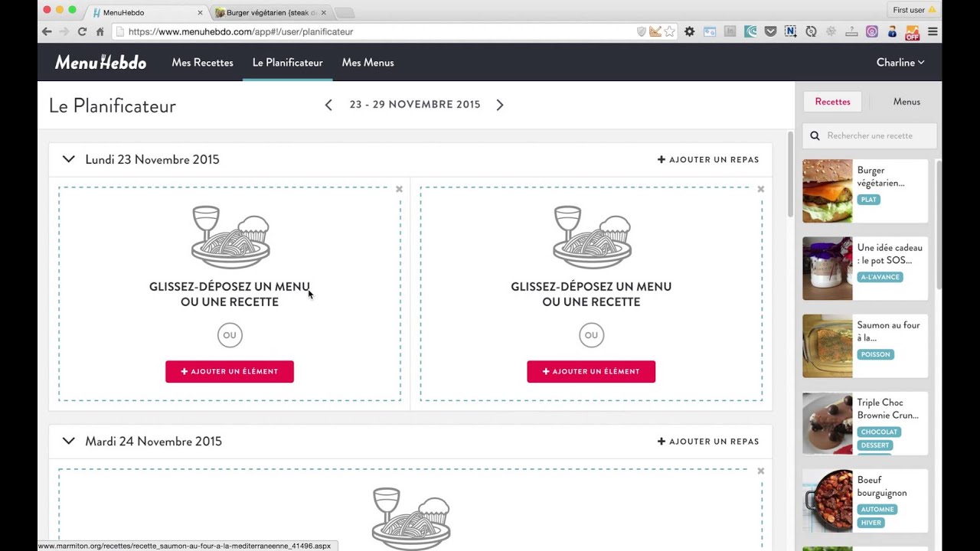Viewport: 980px width, 551px height.
Task: Switch to Menus sidebar tab
Action: [x=906, y=102]
